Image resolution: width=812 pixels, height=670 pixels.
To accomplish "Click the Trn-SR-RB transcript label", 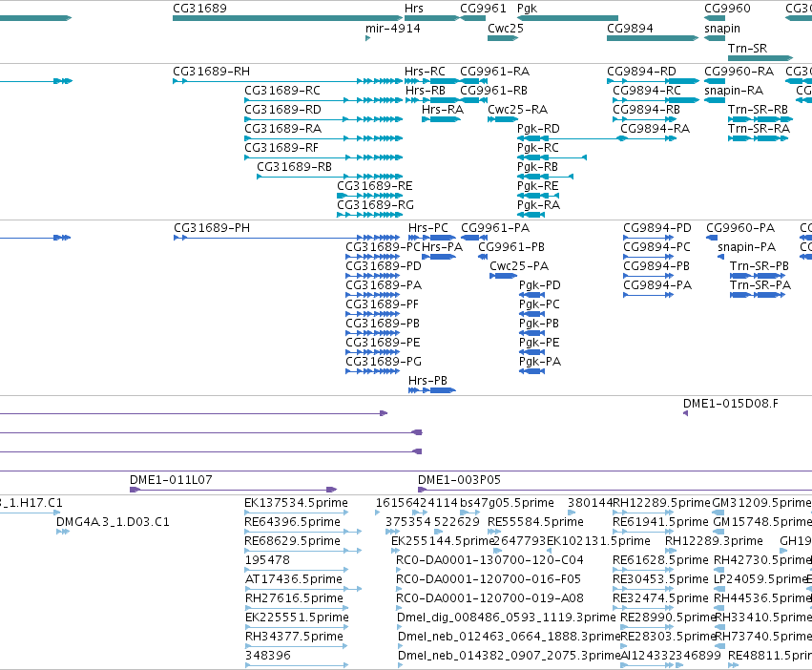I will click(758, 110).
